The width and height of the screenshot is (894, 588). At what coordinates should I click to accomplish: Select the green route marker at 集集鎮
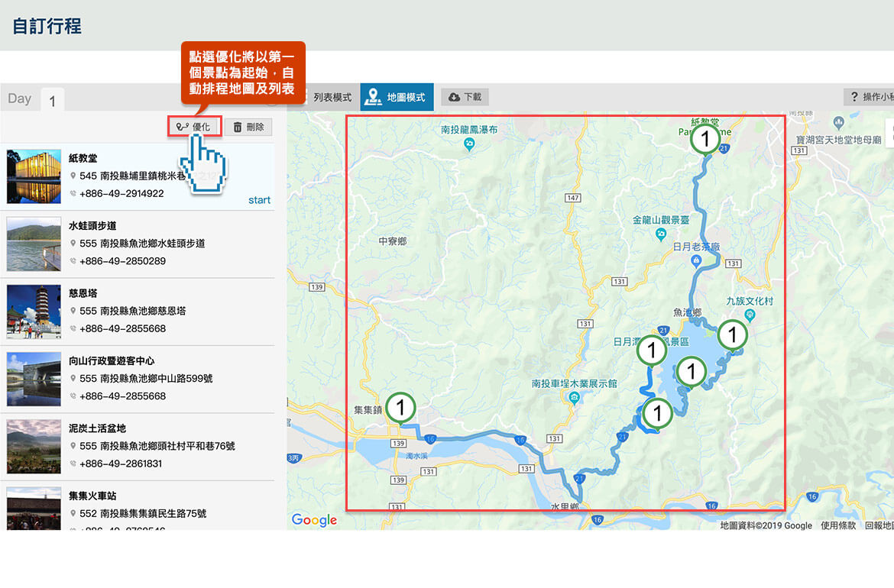tap(400, 408)
